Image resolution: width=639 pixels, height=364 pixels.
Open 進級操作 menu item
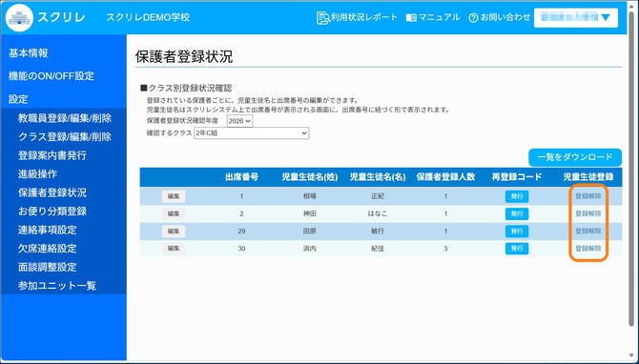(x=37, y=174)
